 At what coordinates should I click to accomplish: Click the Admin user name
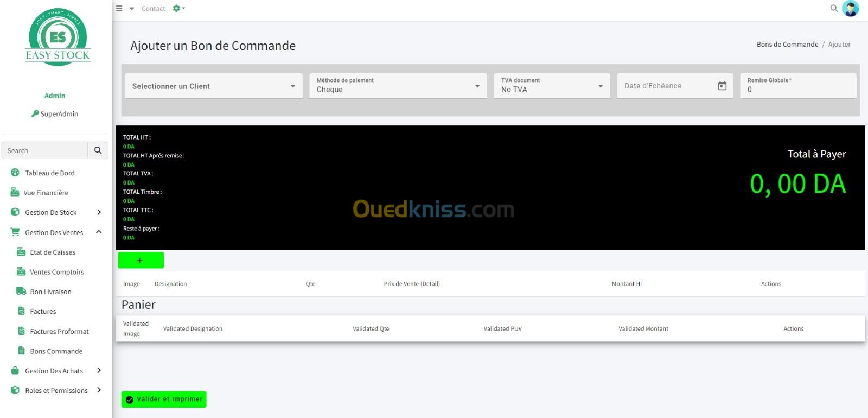55,96
